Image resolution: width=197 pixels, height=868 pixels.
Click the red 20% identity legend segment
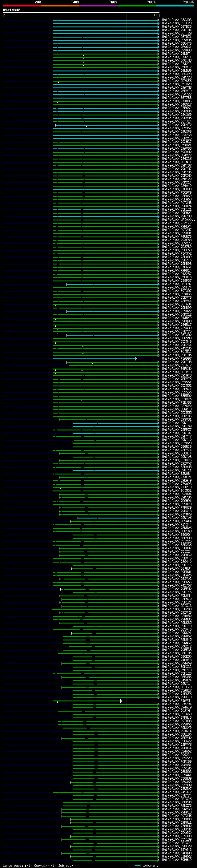click(22, 6)
